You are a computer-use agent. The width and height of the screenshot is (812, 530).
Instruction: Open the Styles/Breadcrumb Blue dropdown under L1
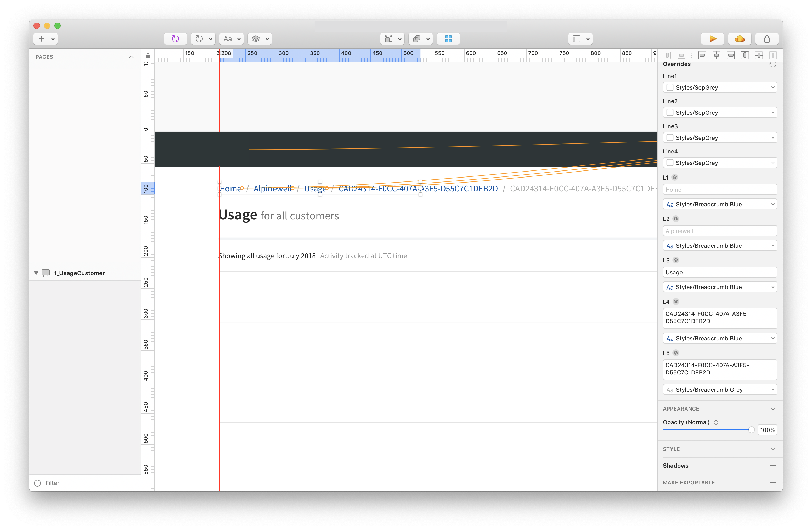click(720, 204)
